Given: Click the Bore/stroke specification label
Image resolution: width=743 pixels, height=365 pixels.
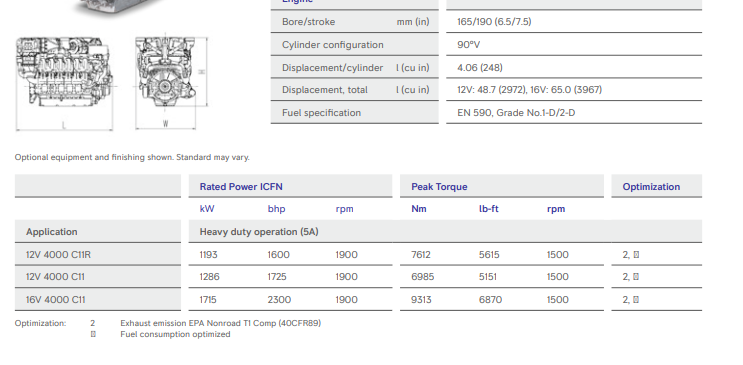Looking at the screenshot, I should tap(308, 22).
